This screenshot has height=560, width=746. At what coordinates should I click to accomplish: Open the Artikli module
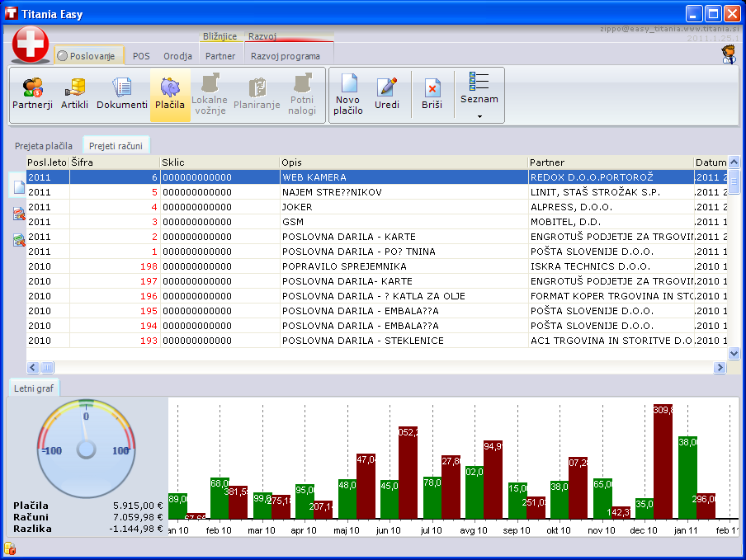75,95
